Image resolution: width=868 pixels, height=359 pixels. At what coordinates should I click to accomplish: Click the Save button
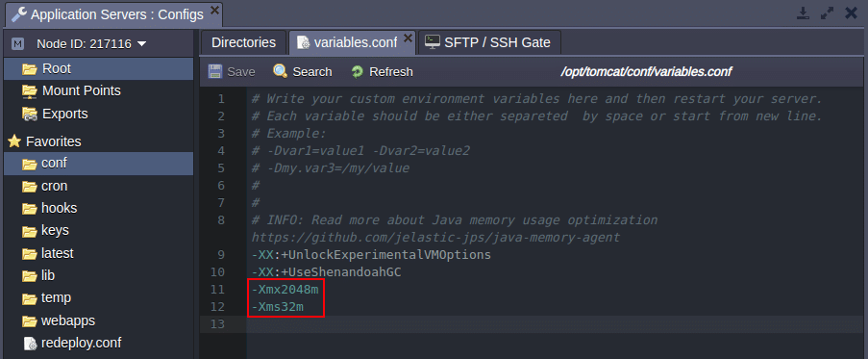tap(232, 72)
